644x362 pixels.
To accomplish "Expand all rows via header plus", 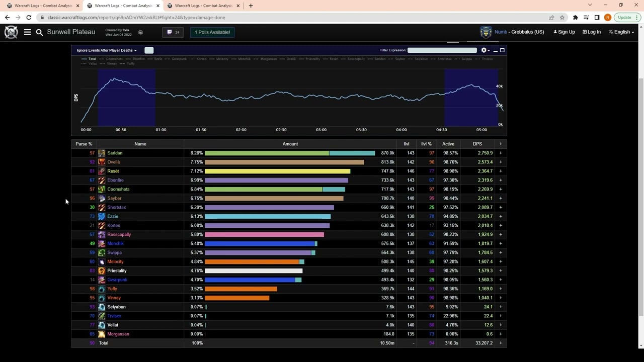I will tap(501, 144).
